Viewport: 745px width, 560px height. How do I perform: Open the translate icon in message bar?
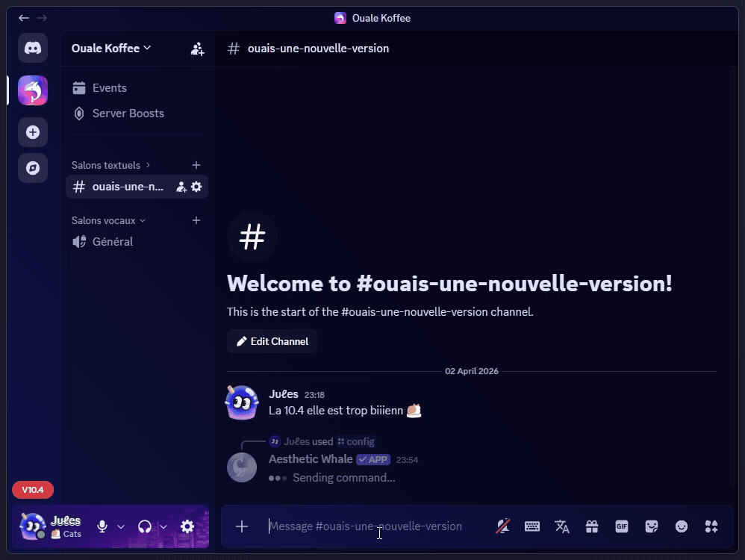562,526
